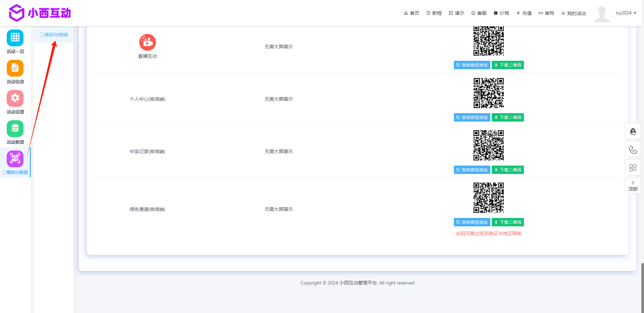Click 无需大屏展示 in the 个人中心(微信端) row

click(x=279, y=99)
